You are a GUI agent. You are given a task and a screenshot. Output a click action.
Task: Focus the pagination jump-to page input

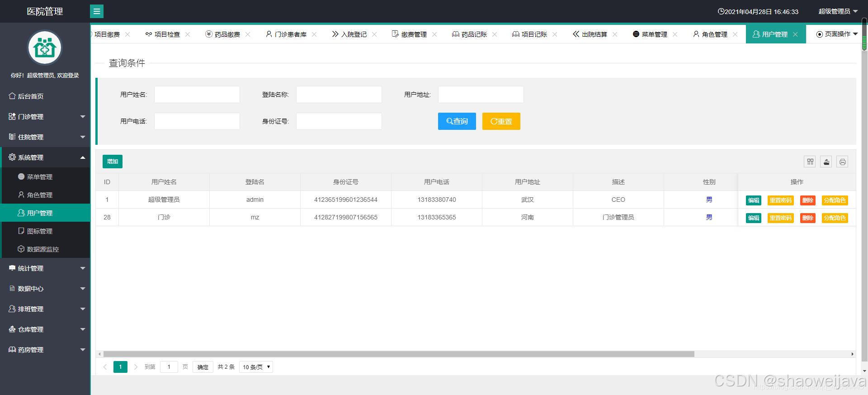[169, 367]
